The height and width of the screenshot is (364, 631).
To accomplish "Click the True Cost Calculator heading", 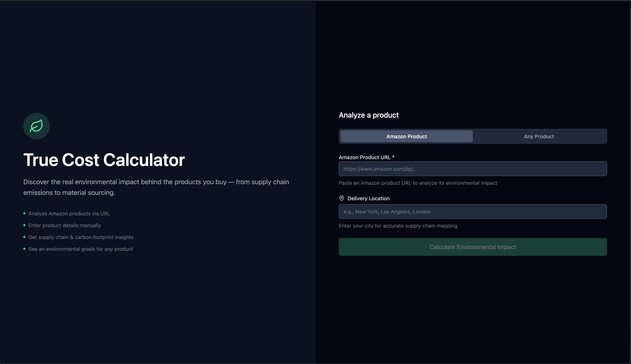I will coord(104,160).
